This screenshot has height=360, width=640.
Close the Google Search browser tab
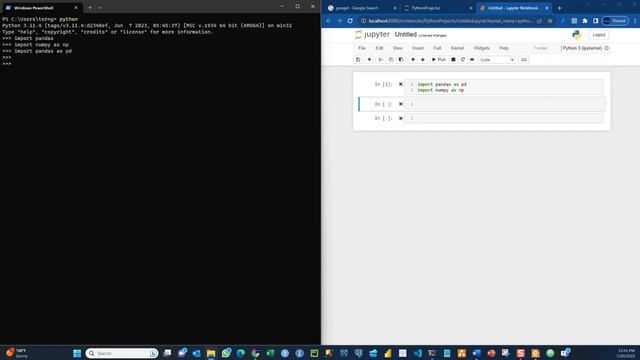coord(395,8)
